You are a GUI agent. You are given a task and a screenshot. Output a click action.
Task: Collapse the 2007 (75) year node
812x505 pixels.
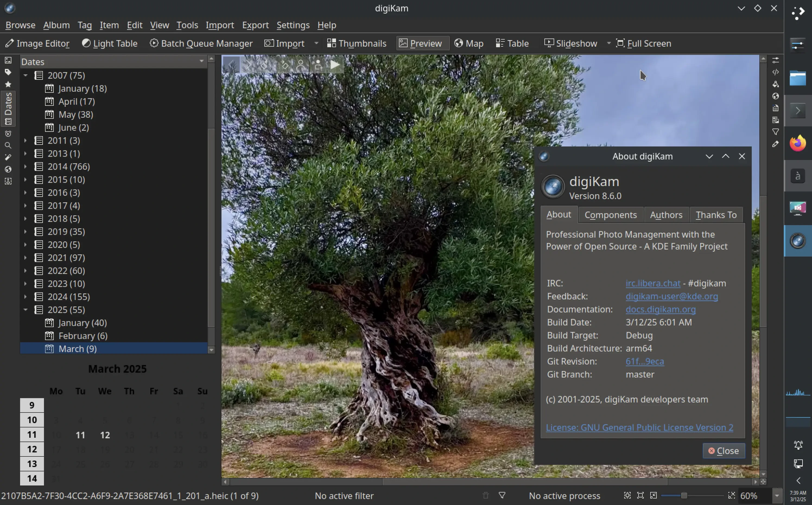[26, 75]
